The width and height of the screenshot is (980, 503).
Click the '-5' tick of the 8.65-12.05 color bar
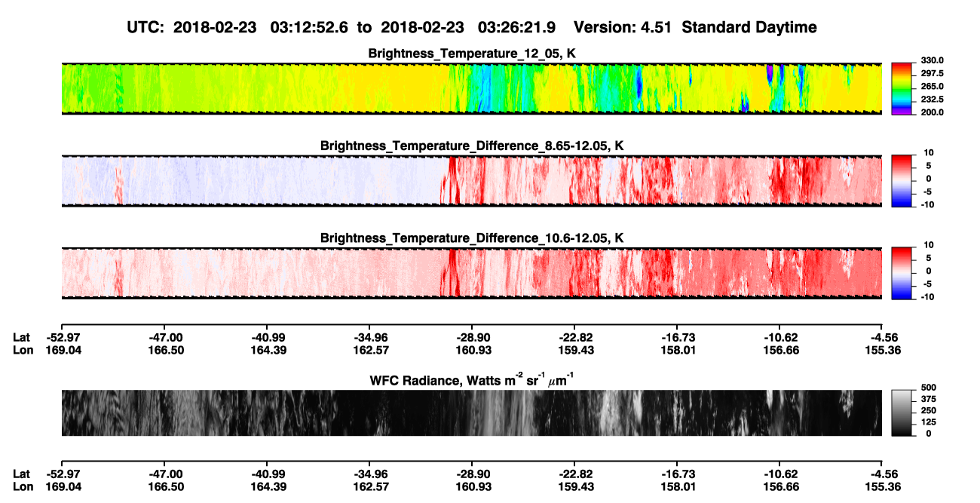coord(929,192)
